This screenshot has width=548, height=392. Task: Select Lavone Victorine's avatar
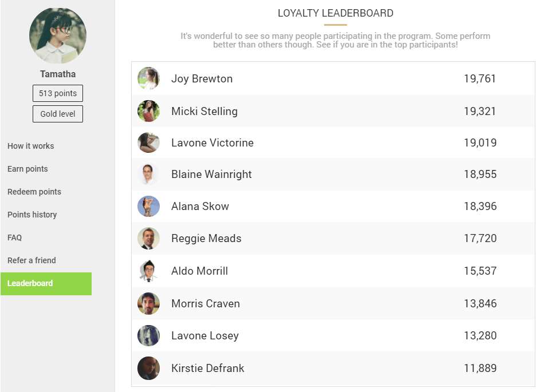148,142
